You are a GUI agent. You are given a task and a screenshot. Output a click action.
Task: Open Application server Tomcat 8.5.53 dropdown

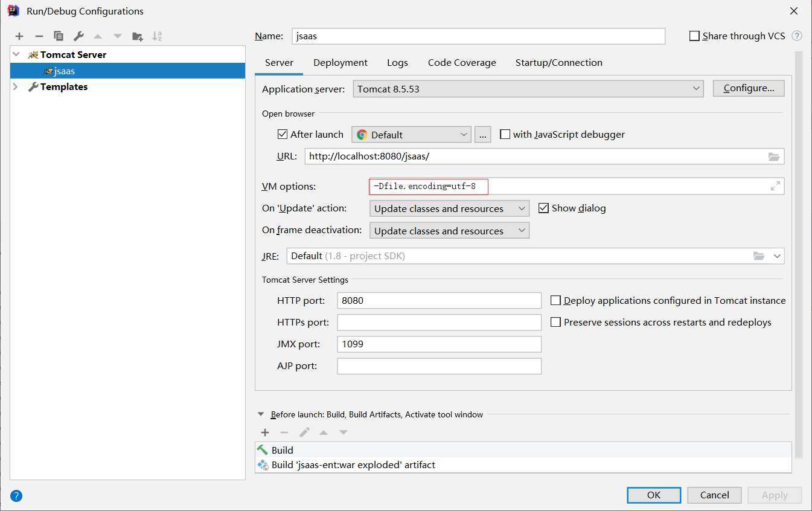click(528, 89)
